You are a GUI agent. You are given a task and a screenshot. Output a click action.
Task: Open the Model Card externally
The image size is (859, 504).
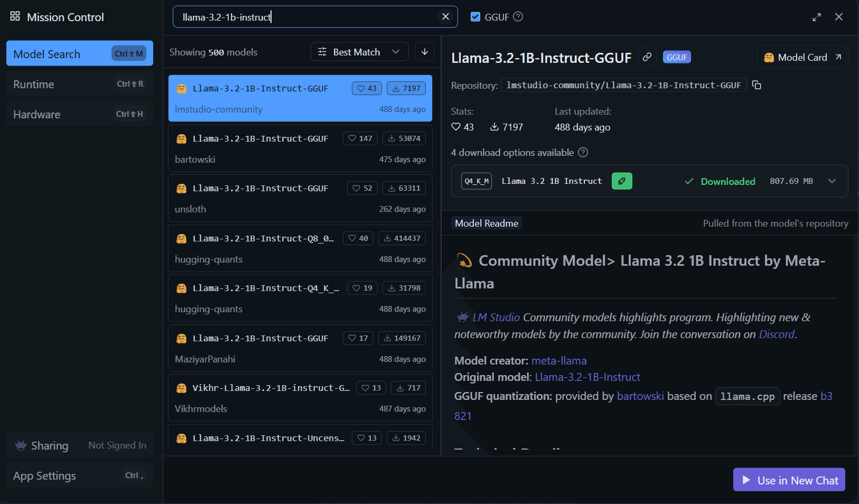click(802, 58)
